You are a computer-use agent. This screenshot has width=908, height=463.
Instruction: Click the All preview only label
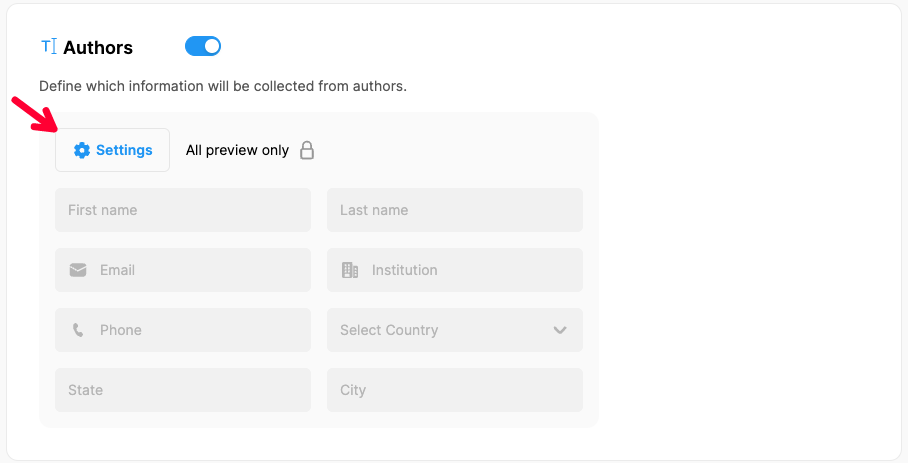coord(237,150)
